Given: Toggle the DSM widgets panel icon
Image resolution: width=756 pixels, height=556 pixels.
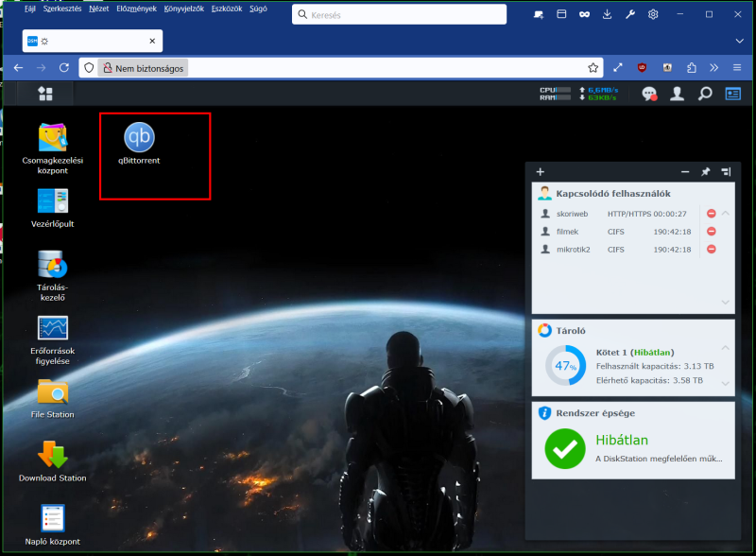Looking at the screenshot, I should [733, 94].
